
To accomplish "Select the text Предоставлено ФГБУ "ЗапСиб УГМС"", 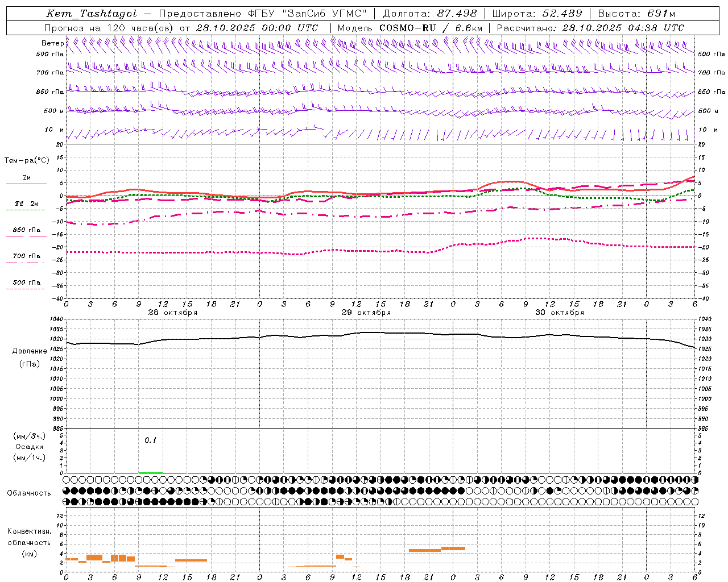I will (x=263, y=14).
